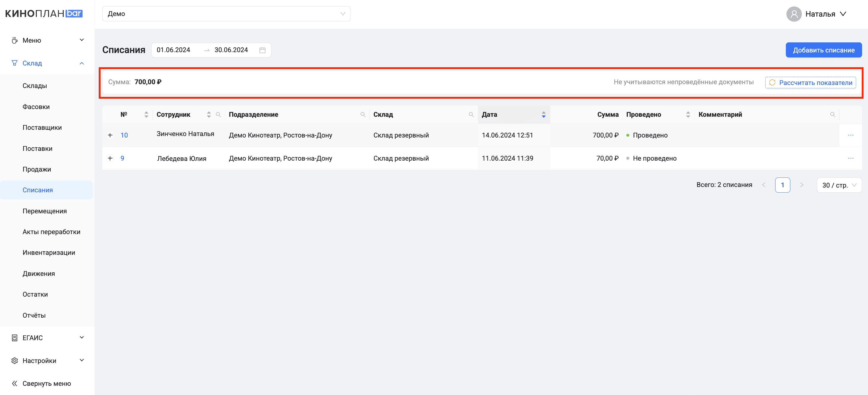The image size is (868, 395).
Task: Click Зинченко Наталья employee cell
Action: (x=185, y=134)
